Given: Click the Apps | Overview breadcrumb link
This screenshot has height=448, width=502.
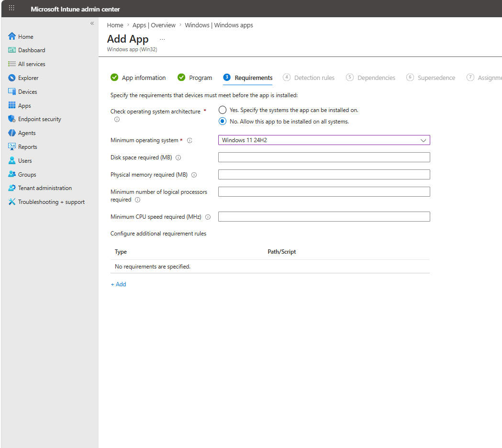Looking at the screenshot, I should (154, 25).
